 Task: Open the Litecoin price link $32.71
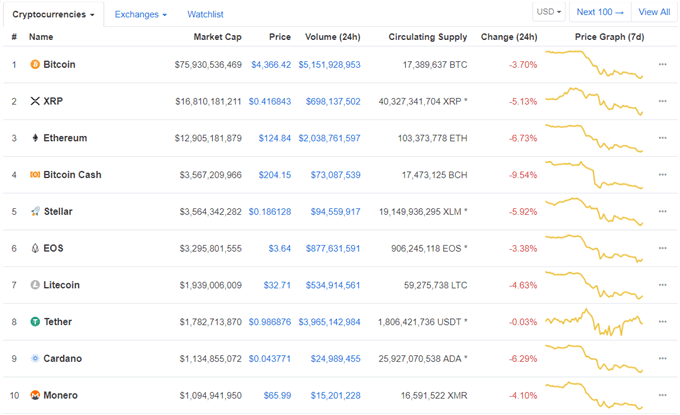[x=277, y=285]
